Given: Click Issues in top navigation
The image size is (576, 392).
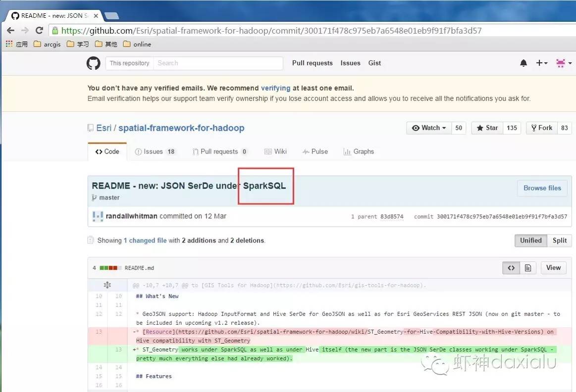Looking at the screenshot, I should tap(351, 63).
